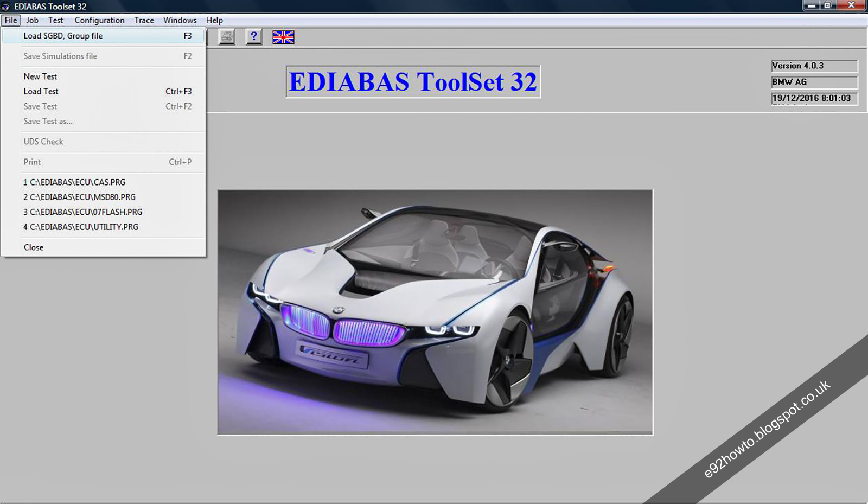The width and height of the screenshot is (868, 504).
Task: Open the Test menu
Action: click(55, 20)
